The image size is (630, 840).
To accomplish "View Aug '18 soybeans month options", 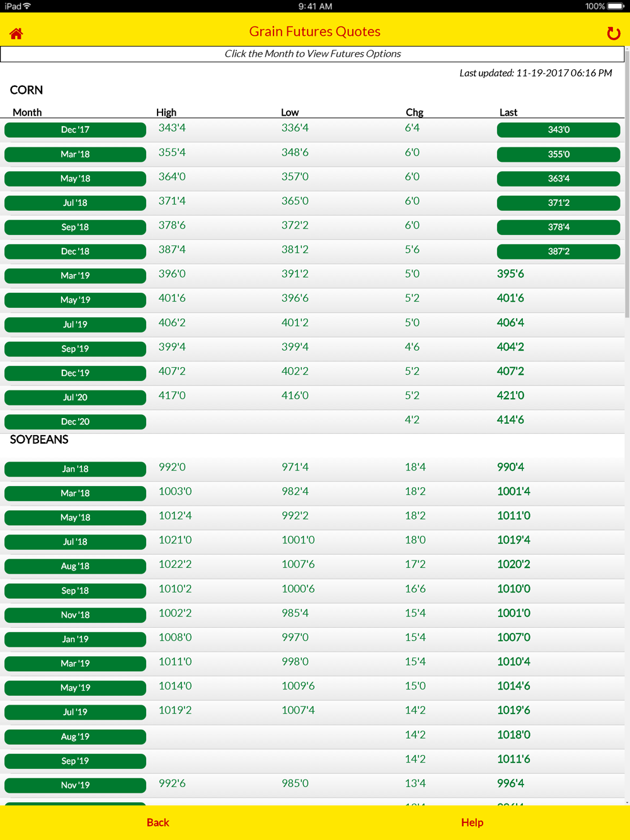I will [x=75, y=566].
